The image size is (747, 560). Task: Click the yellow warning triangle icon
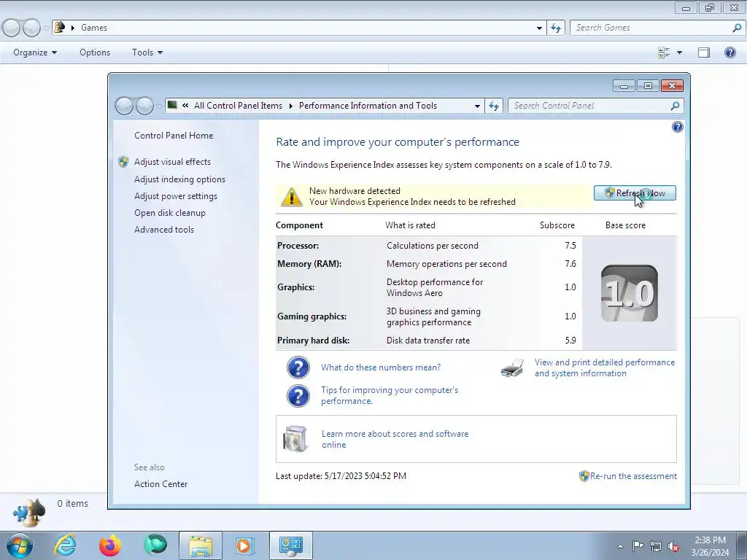[x=292, y=196]
